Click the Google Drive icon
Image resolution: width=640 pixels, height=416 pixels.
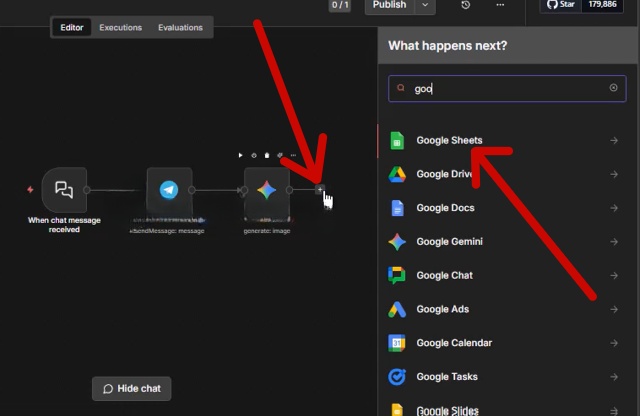(x=397, y=174)
